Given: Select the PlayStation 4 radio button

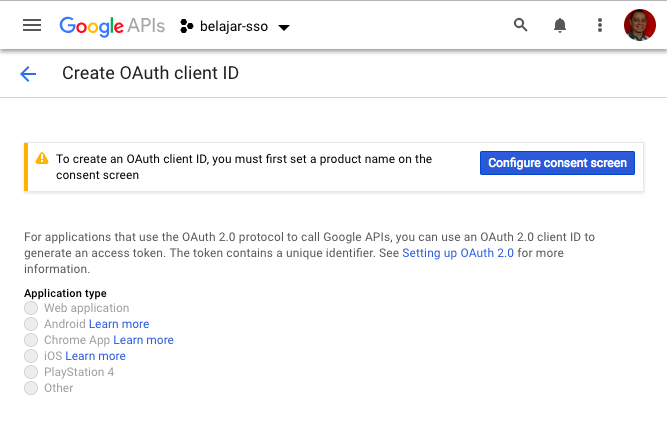Looking at the screenshot, I should point(31,372).
